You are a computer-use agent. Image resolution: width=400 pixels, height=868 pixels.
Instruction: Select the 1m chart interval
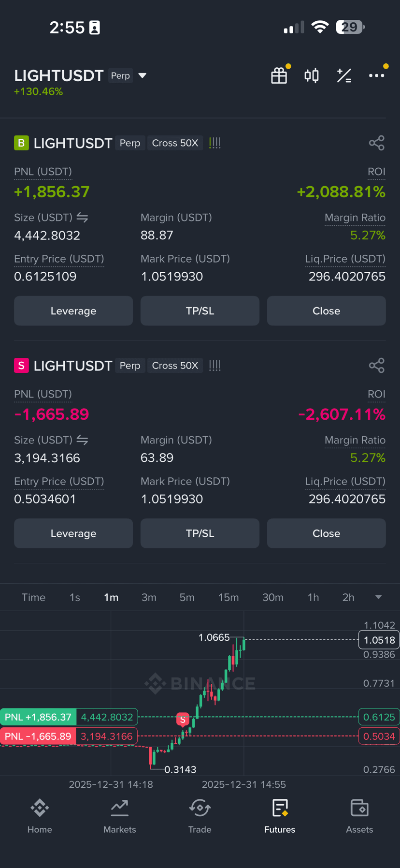111,598
